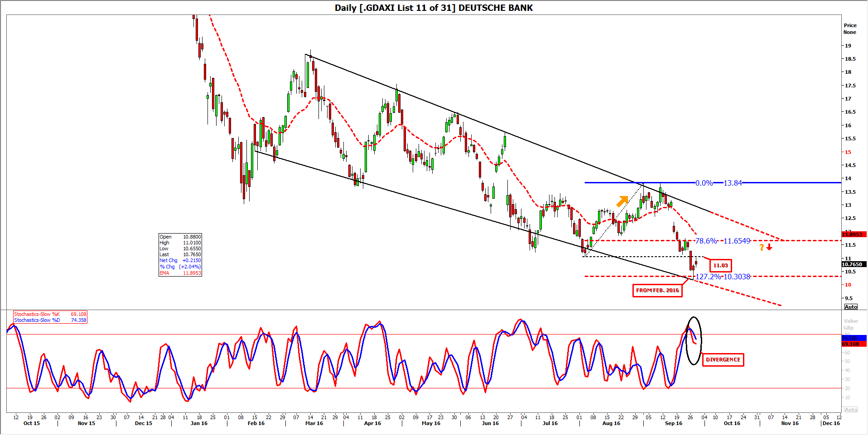Click the May 16 month label on time axis
Image resolution: width=868 pixels, height=435 pixels.
tap(431, 423)
